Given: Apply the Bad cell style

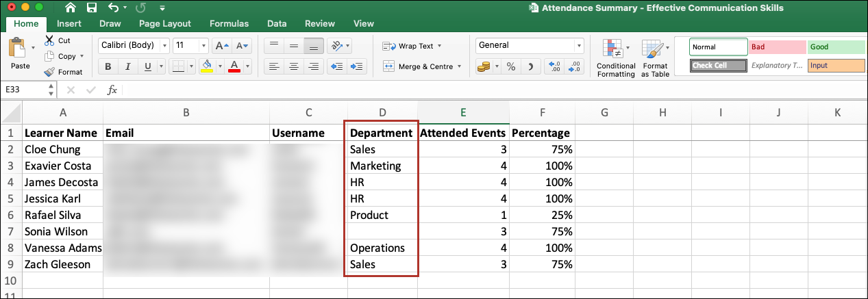Looking at the screenshot, I should 776,47.
